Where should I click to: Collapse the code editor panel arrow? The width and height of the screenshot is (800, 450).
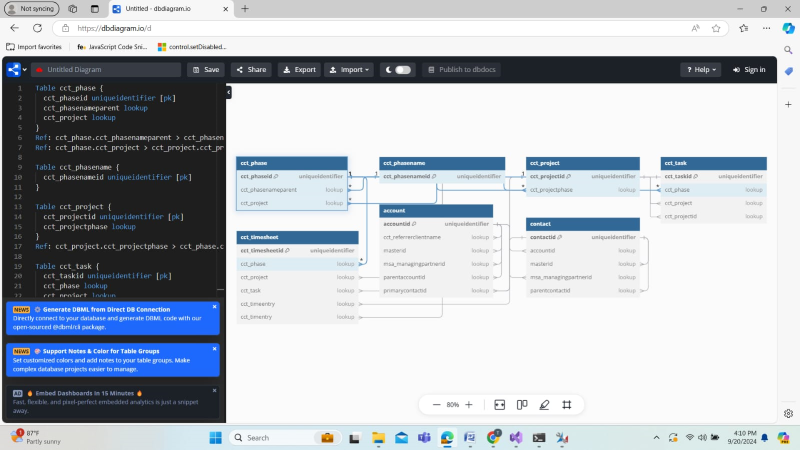click(228, 92)
